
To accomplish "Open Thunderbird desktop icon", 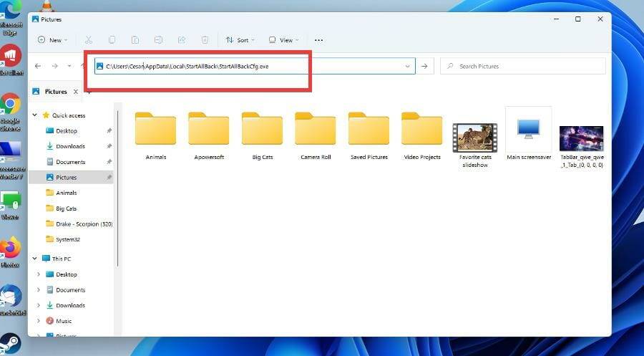I will point(11,300).
